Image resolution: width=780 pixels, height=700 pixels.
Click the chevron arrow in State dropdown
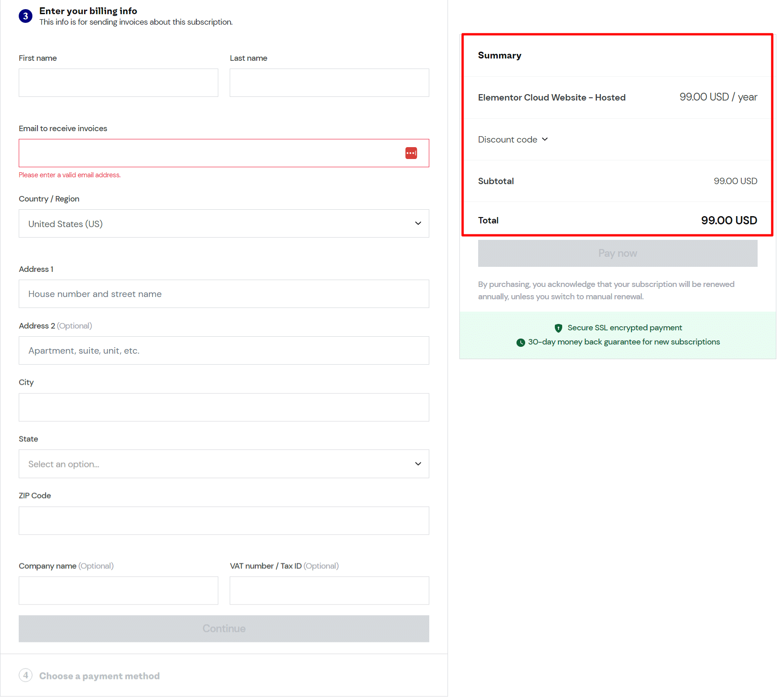(418, 464)
